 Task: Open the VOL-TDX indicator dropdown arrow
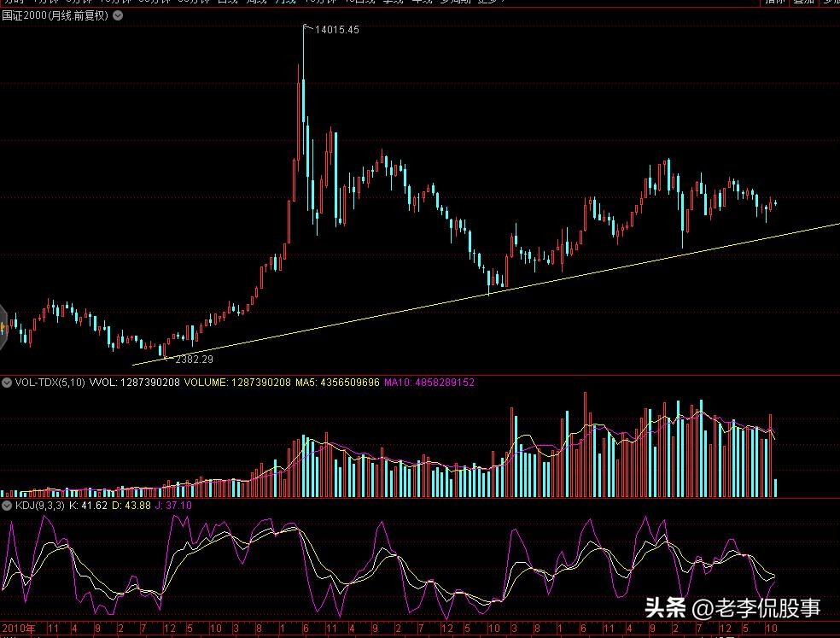pos(7,383)
